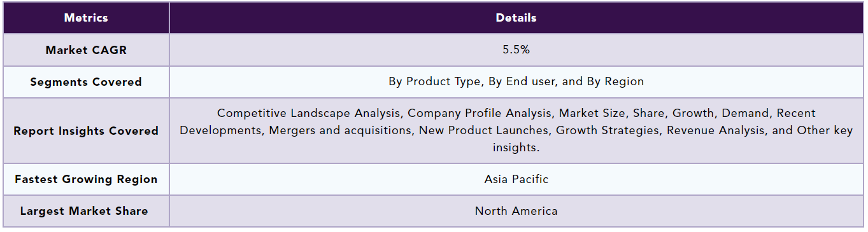Screen dimensions: 868x232
Task: Select the Largest Market Share label
Action: 86,211
